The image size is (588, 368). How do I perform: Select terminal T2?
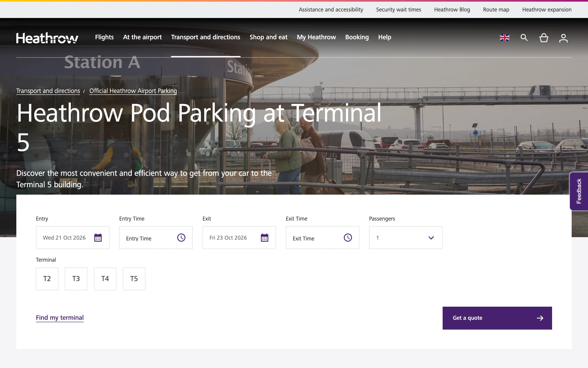47,279
